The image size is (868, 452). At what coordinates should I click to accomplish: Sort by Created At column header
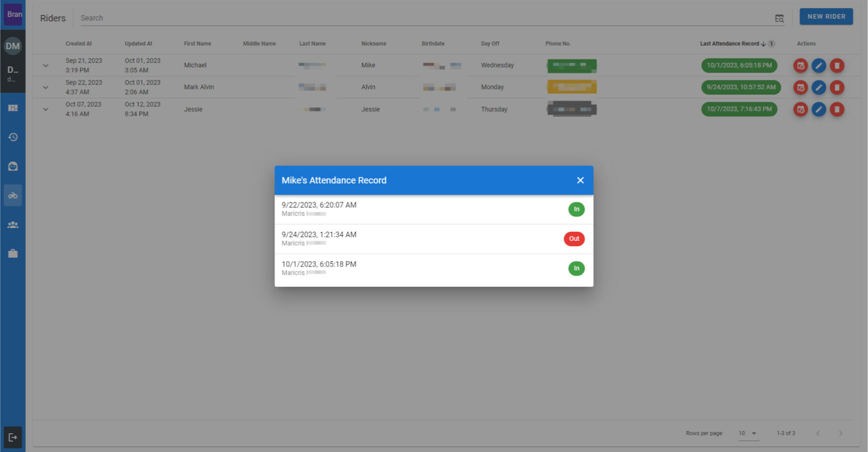tap(78, 44)
